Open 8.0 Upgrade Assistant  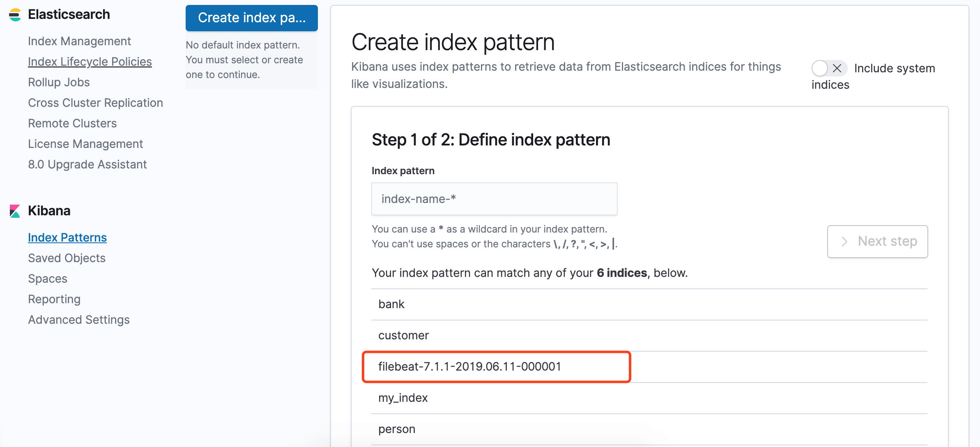[x=87, y=164]
